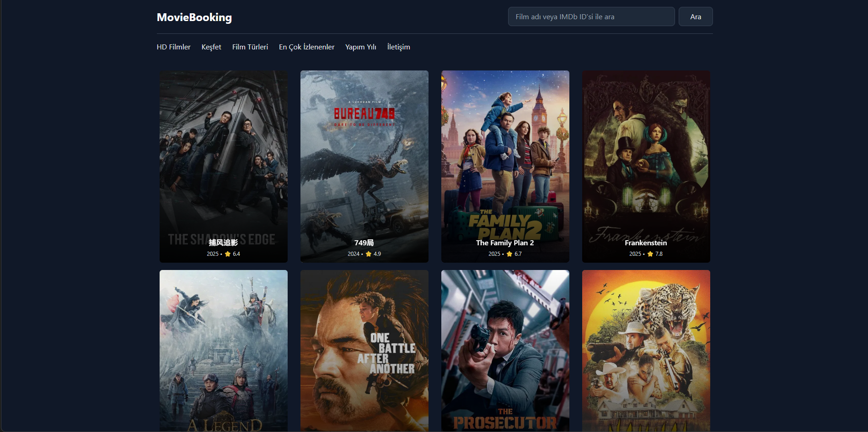This screenshot has height=432, width=868.
Task: Browse Film Türleri
Action: point(250,47)
